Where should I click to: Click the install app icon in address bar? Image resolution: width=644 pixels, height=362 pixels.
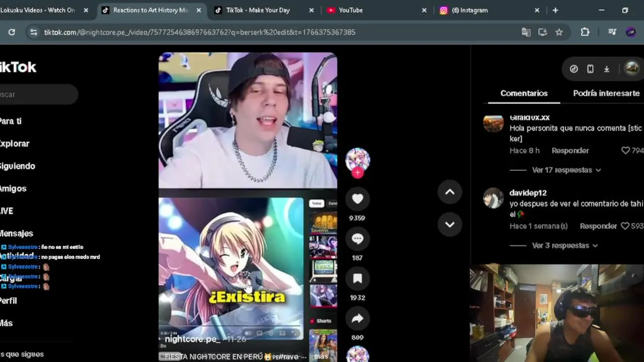(x=542, y=32)
